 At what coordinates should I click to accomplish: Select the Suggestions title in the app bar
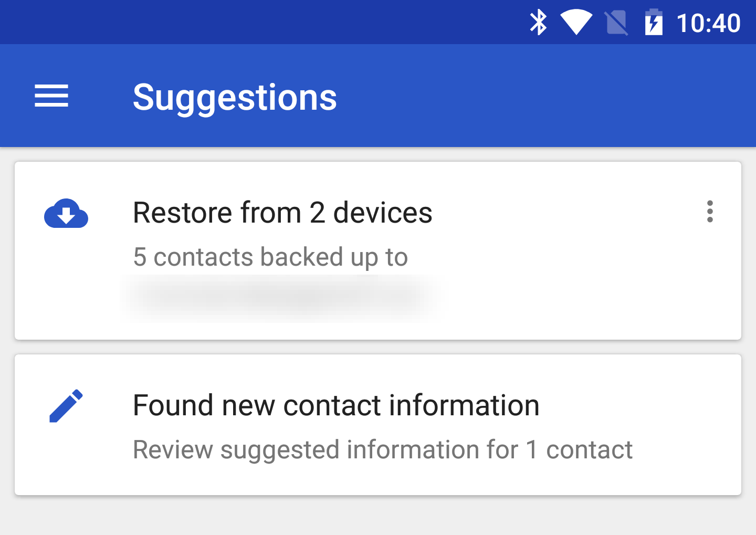(x=235, y=97)
